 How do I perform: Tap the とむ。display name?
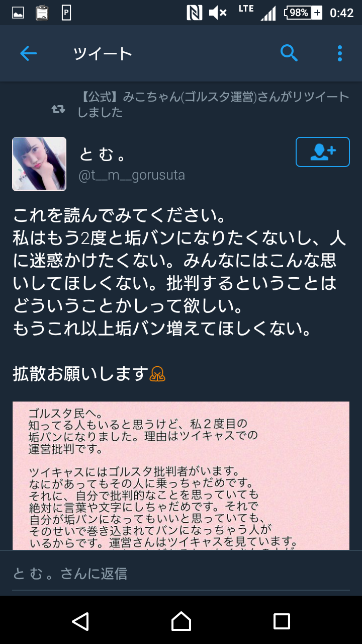coord(102,154)
